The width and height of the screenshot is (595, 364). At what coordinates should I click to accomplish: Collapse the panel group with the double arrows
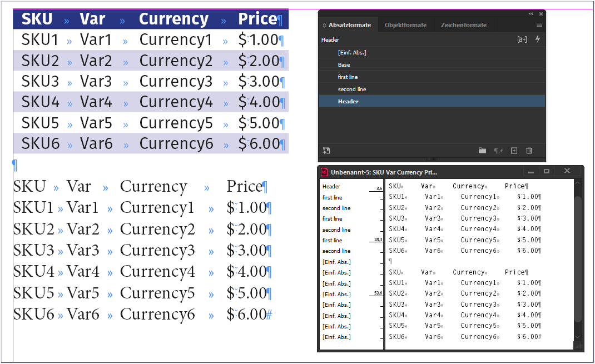tap(530, 13)
